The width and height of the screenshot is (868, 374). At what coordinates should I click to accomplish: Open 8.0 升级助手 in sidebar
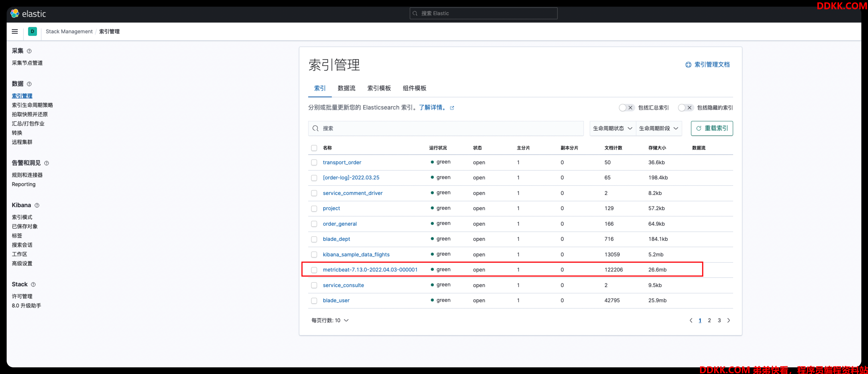pyautogui.click(x=27, y=306)
